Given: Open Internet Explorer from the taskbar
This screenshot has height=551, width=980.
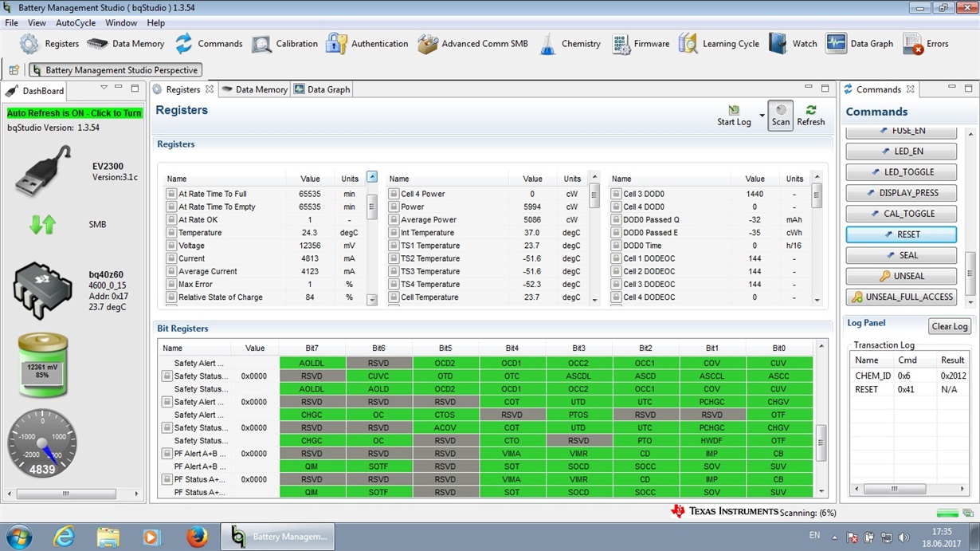Looking at the screenshot, I should click(x=64, y=537).
